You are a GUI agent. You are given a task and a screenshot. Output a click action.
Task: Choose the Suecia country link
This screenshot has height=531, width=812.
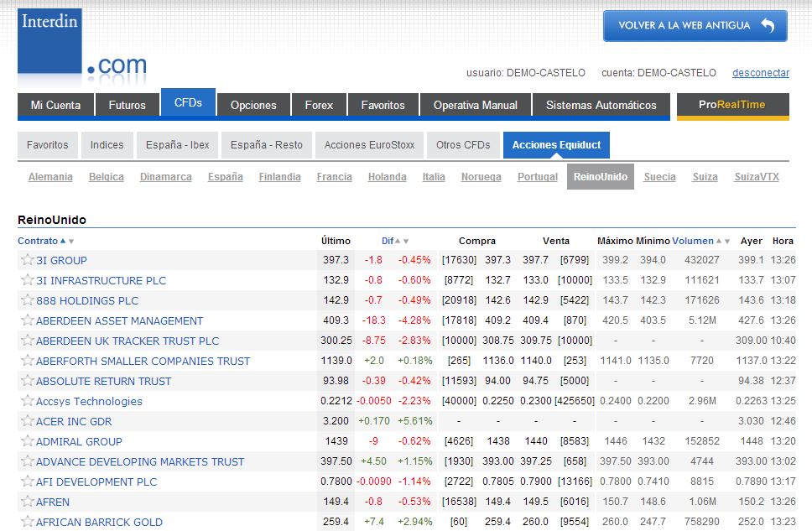659,177
